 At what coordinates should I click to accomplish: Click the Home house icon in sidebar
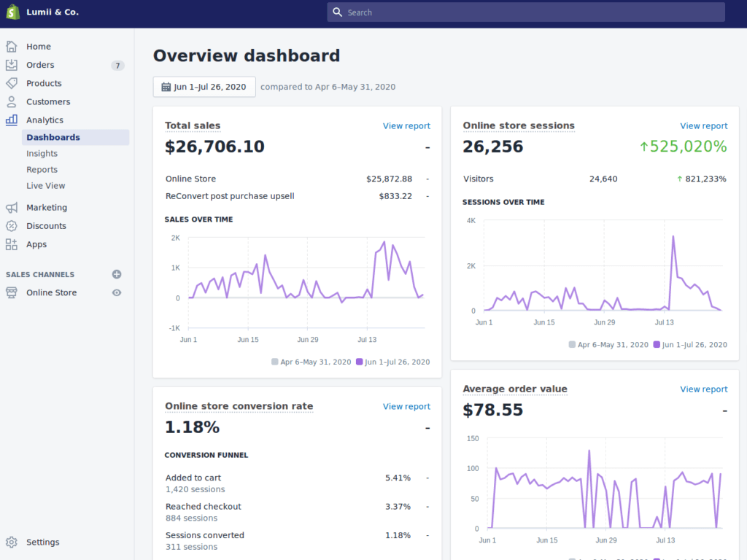point(12,47)
